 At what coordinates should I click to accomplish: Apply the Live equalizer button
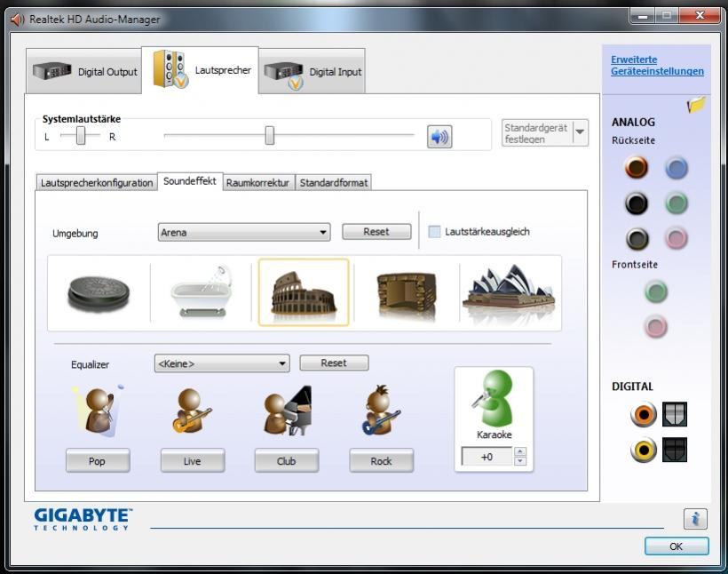click(193, 460)
